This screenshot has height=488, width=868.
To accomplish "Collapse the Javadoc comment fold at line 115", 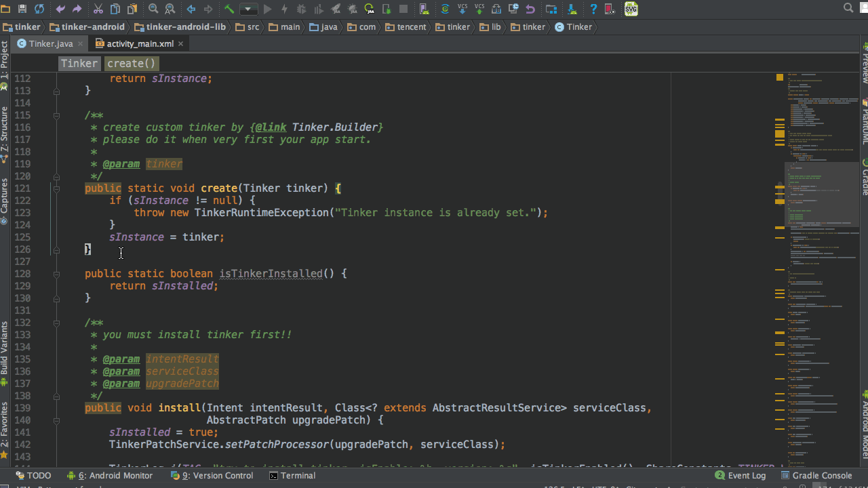I will point(56,115).
